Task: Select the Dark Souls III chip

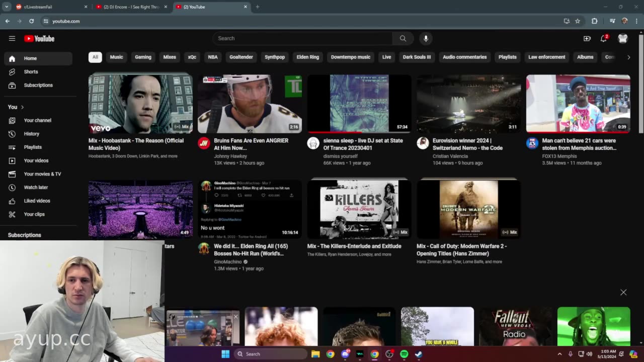Action: pos(417,57)
